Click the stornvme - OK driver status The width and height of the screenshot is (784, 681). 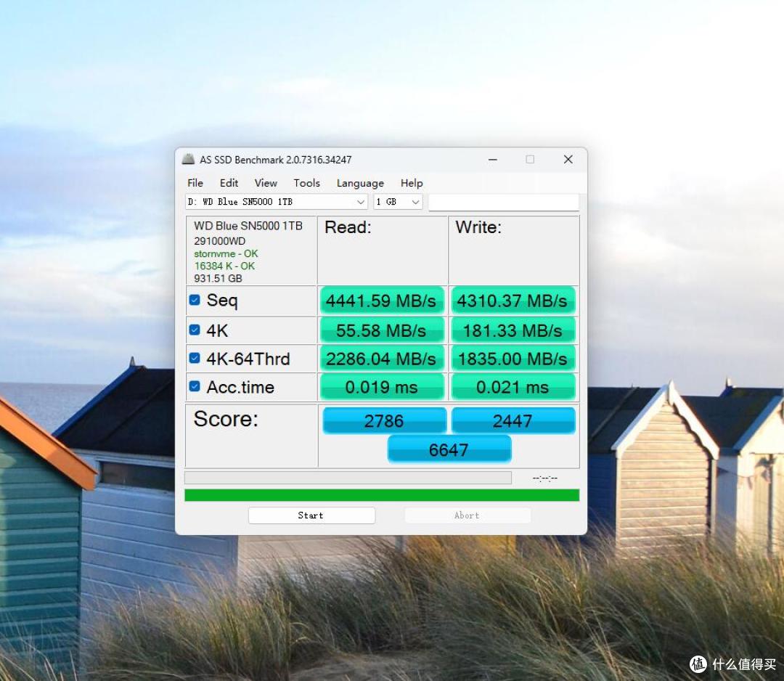pyautogui.click(x=226, y=253)
